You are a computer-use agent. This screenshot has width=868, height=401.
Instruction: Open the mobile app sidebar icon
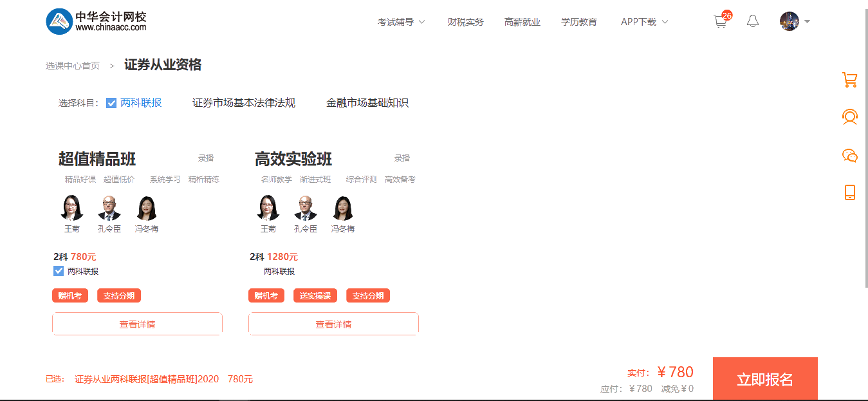(x=849, y=191)
